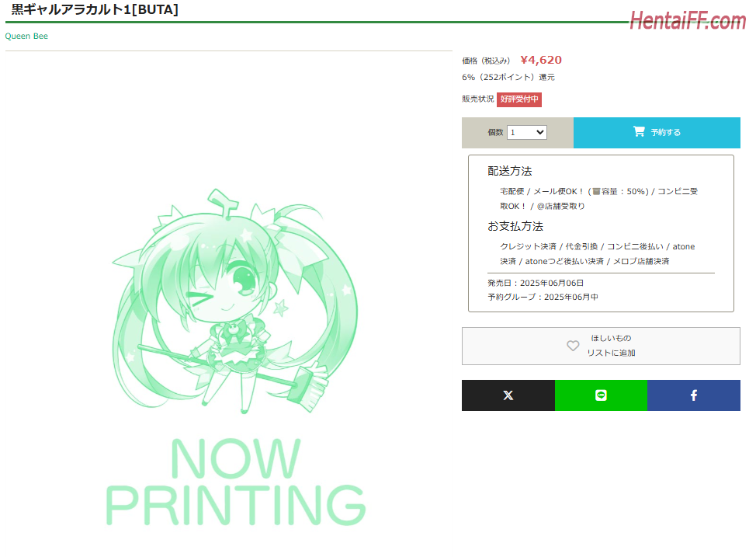Click the heart icon for the wishlist
This screenshot has height=557, width=756.
[573, 346]
